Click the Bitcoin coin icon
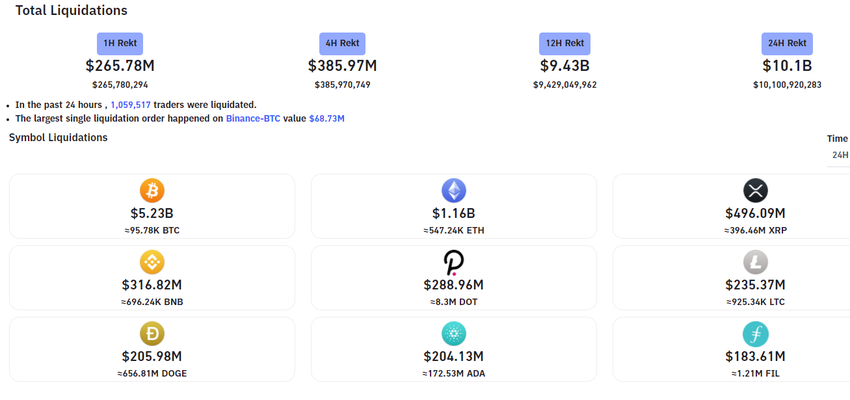The width and height of the screenshot is (850, 400). (x=152, y=190)
